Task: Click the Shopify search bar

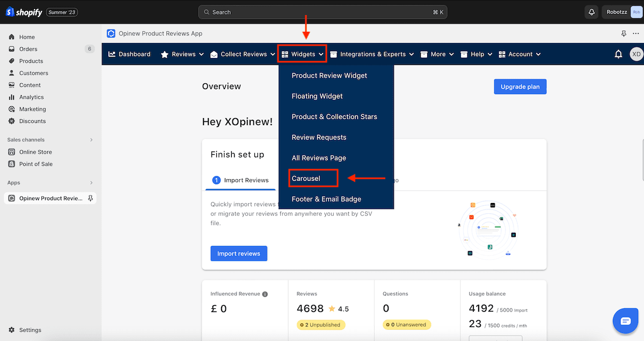Action: point(322,11)
